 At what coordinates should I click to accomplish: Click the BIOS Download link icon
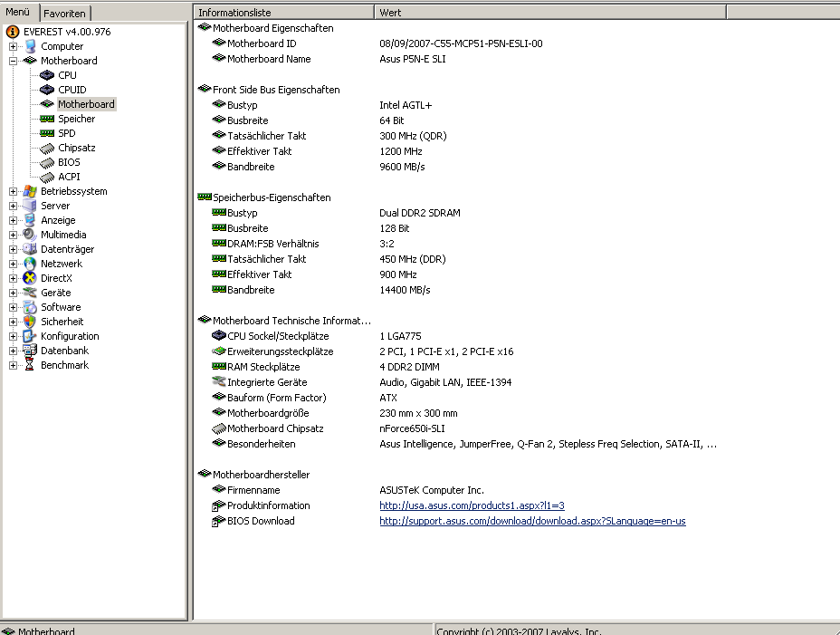218,521
